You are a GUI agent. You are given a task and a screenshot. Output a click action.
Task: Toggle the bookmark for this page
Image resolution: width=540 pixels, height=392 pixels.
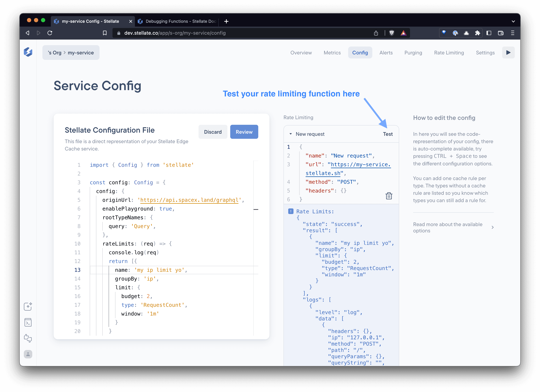tap(105, 33)
